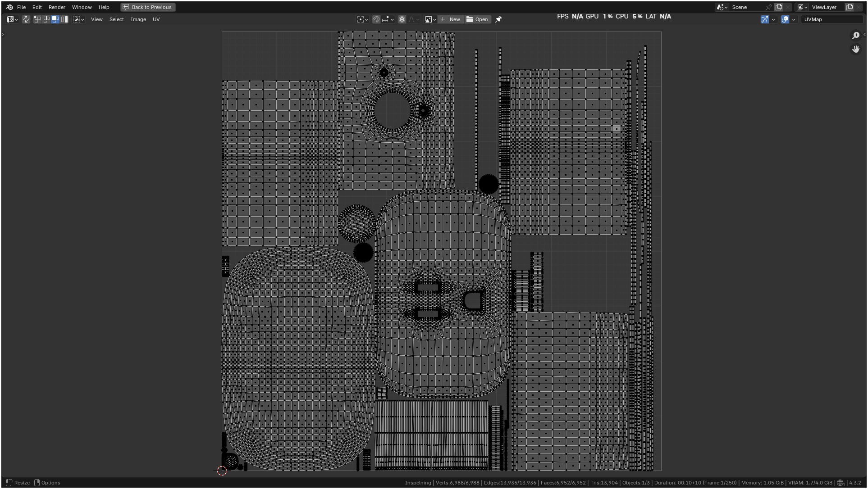Click the zoom view gizmo
The height and width of the screenshot is (489, 868).
pos(856,36)
